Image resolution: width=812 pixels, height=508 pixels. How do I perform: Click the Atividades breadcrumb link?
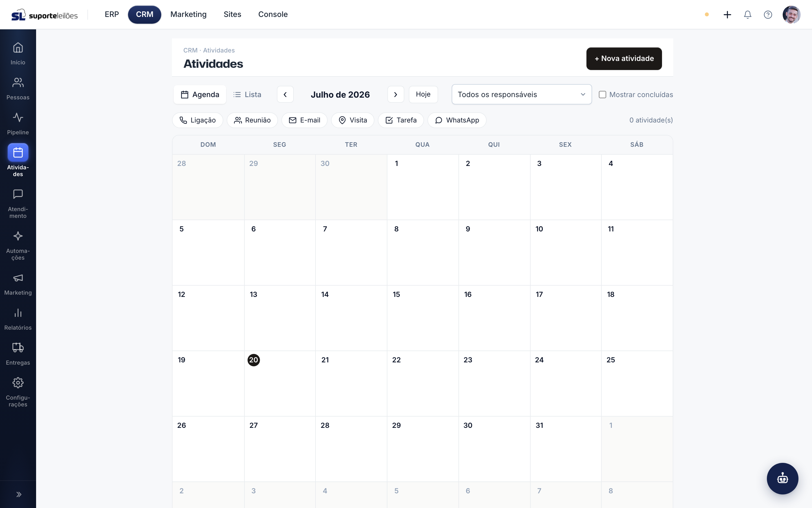click(219, 51)
